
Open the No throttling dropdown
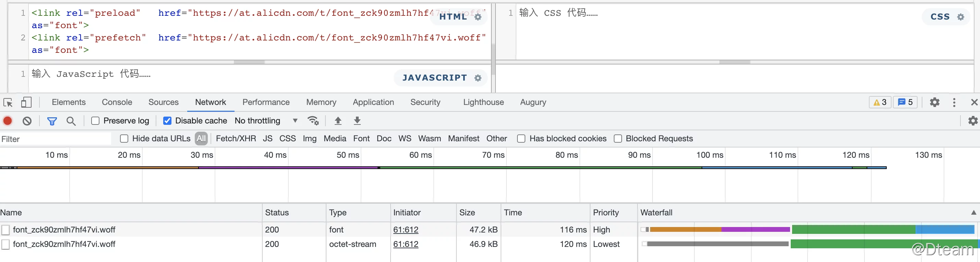[x=266, y=121]
